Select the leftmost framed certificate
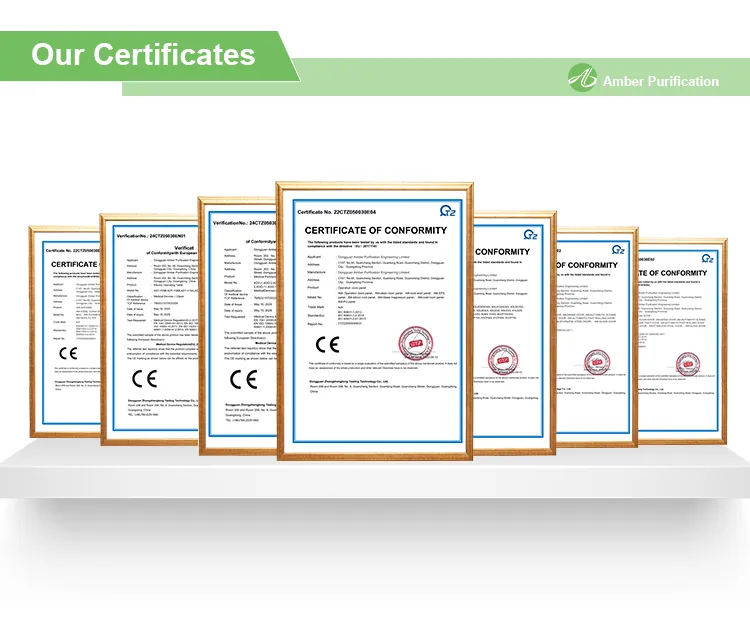The image size is (750, 623). coord(66,330)
